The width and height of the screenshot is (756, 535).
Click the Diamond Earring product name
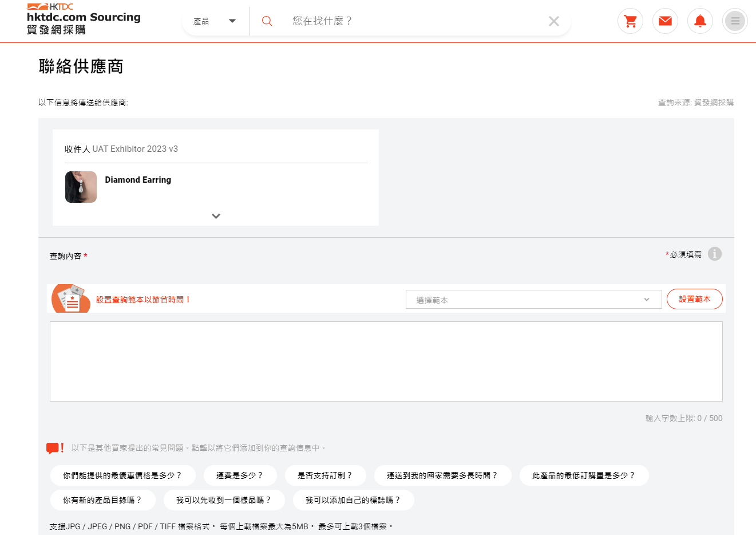138,180
